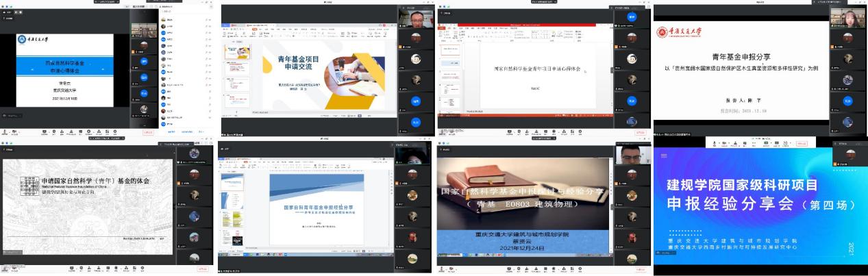868x276 pixels.
Task: Open hamburger menu on 建规学院 申报经验分享会 slide
Action: point(662,155)
